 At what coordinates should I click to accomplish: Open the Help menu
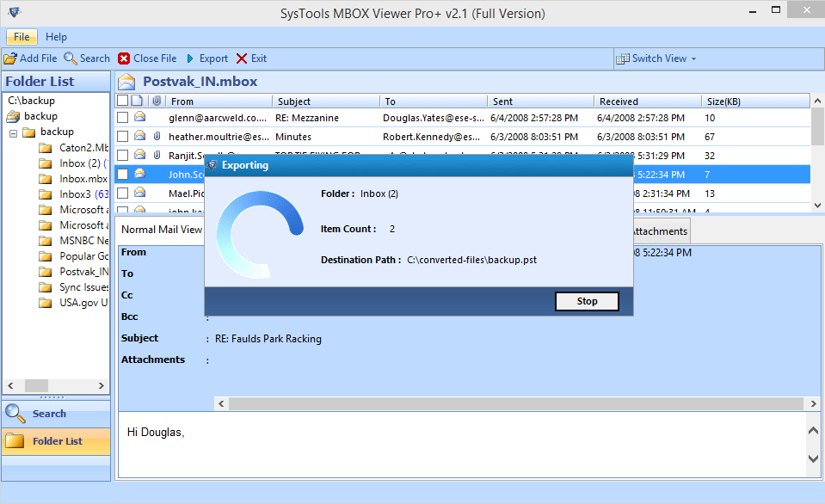pyautogui.click(x=56, y=37)
